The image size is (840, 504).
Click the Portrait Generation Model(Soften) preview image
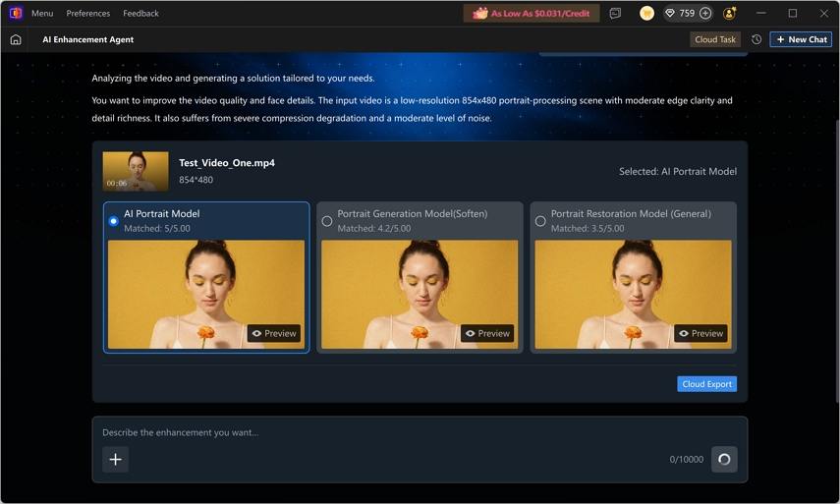point(420,294)
